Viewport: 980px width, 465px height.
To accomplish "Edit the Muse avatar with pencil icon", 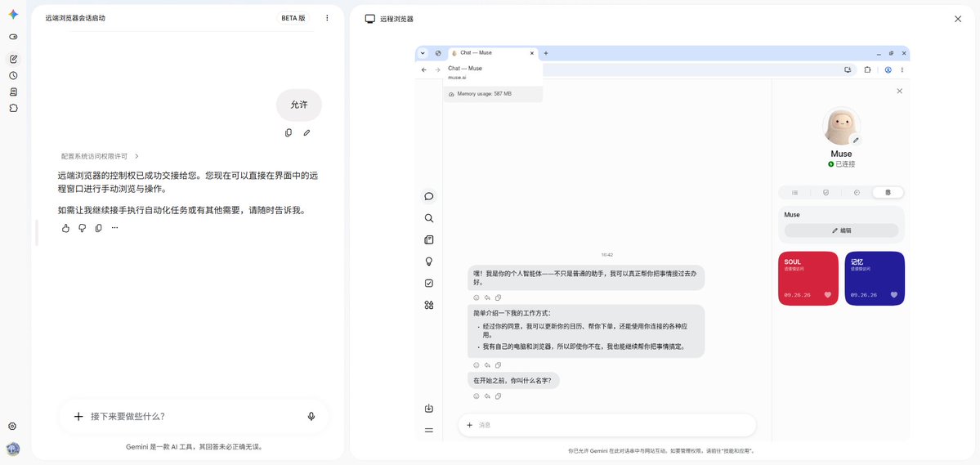I will click(x=856, y=140).
